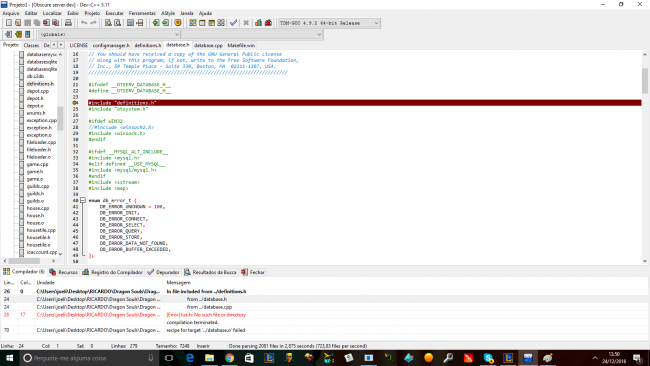Click the Stop execution X icon
Viewport: 650px width, 366px height.
coord(246,23)
